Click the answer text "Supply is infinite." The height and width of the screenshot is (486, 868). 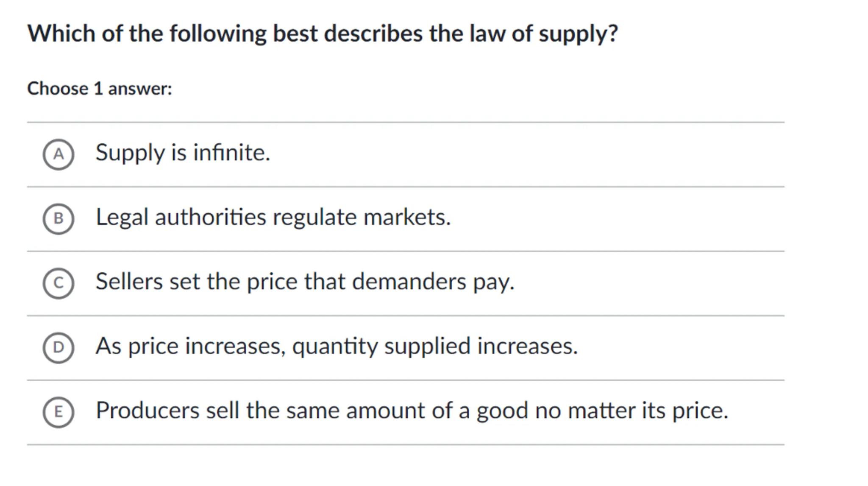[183, 153]
